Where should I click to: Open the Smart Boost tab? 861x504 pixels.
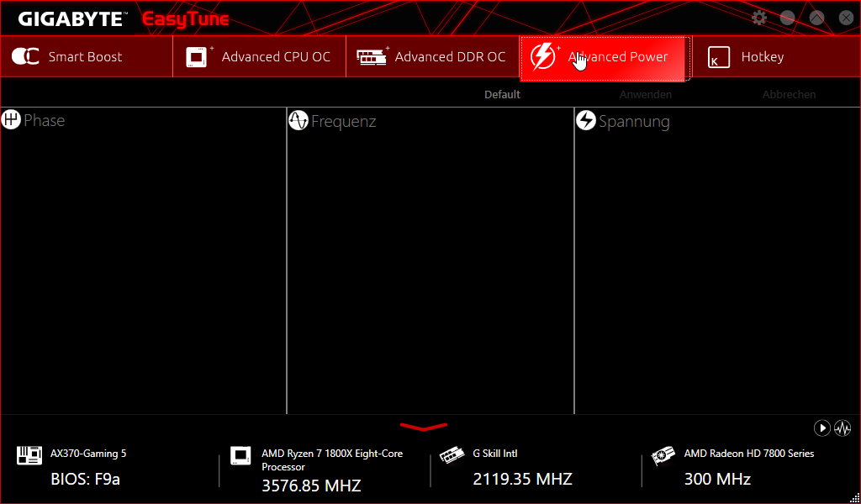point(87,56)
